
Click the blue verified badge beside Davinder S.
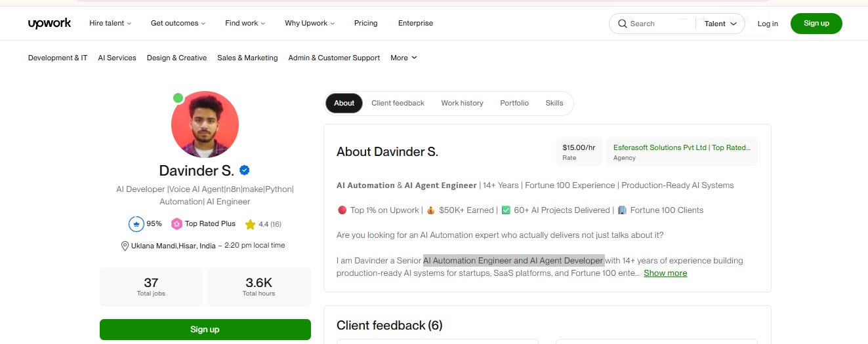pos(244,170)
